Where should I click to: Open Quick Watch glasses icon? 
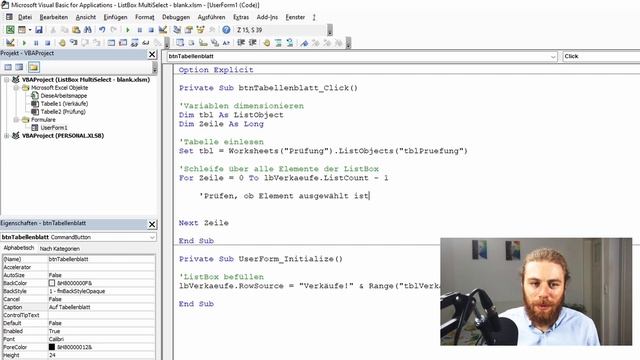pyautogui.click(x=146, y=43)
